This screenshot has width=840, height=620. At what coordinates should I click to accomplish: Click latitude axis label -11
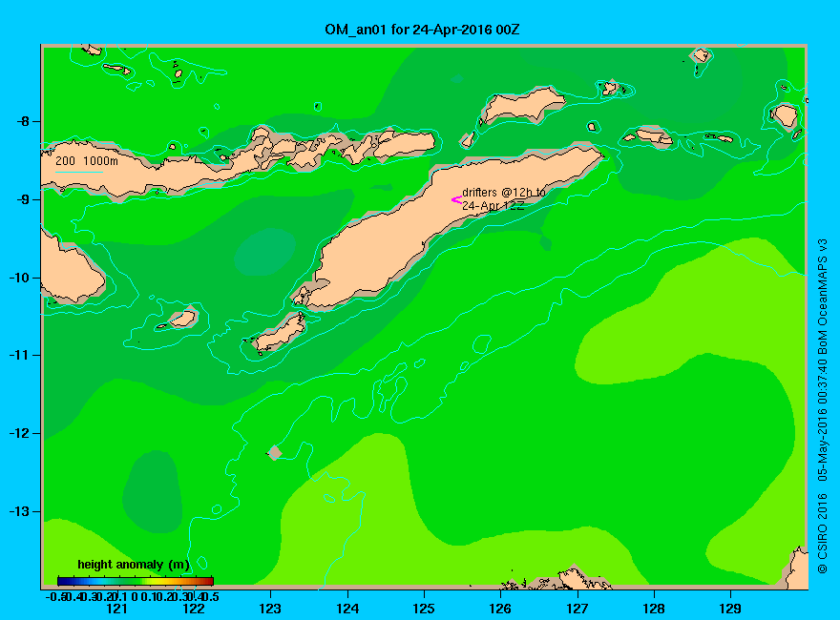(19, 355)
